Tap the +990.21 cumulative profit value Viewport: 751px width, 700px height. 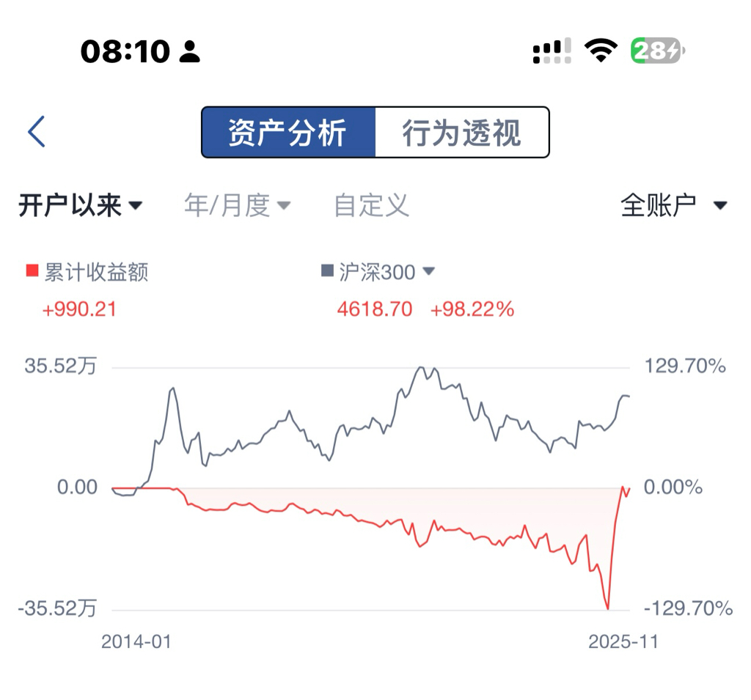(79, 309)
